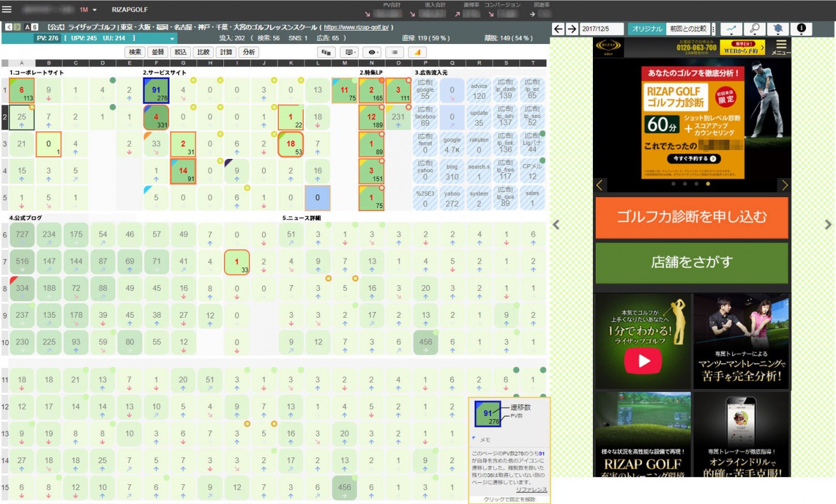The image size is (836, 504).
Task: Click the 3.広告流入元 section label
Action: pos(431,73)
